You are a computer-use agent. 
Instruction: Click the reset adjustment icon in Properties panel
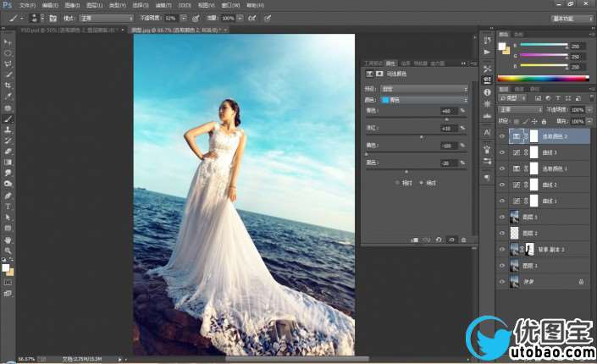click(x=438, y=240)
